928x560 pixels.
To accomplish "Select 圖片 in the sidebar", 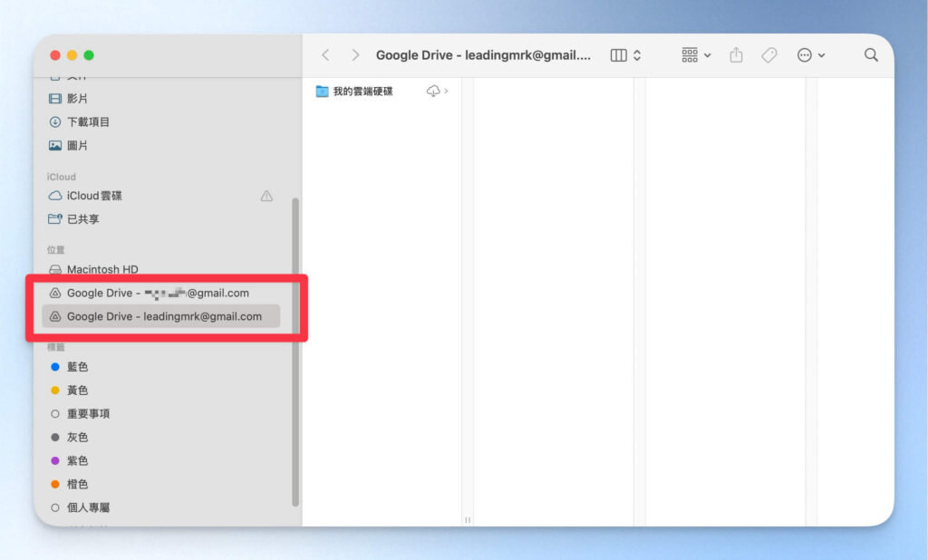I will coord(159,146).
